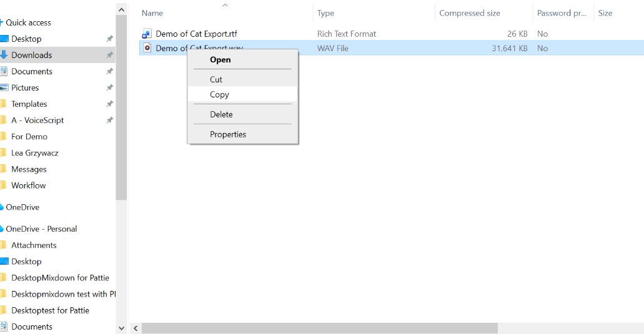Select Open in the context menu

(220, 60)
